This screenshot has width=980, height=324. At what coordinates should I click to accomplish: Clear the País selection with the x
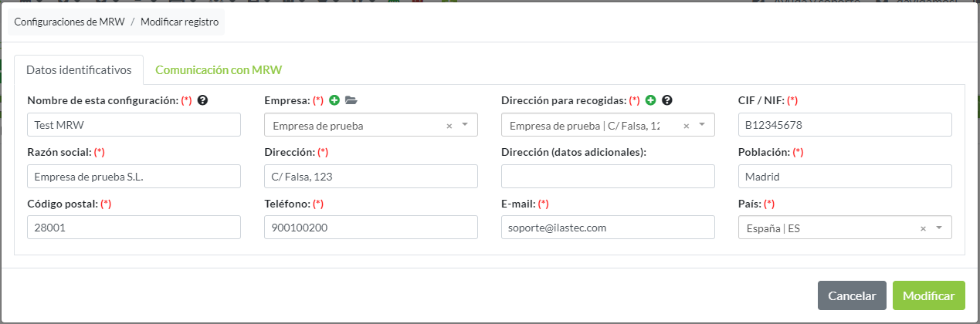(923, 228)
